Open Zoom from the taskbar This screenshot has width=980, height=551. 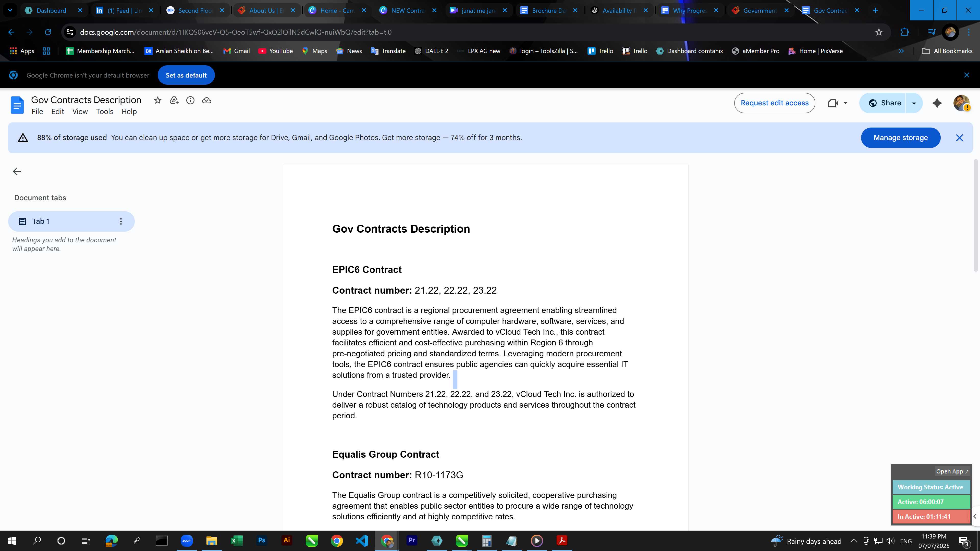tap(187, 541)
